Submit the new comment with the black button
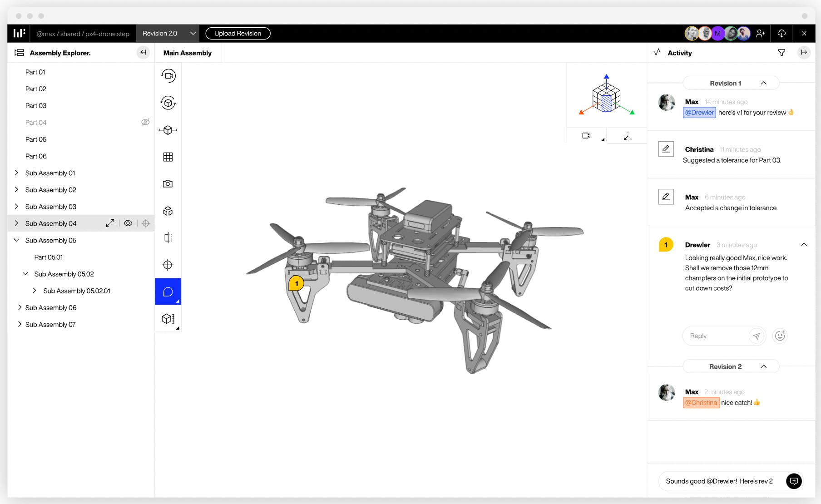The height and width of the screenshot is (504, 821). (794, 481)
